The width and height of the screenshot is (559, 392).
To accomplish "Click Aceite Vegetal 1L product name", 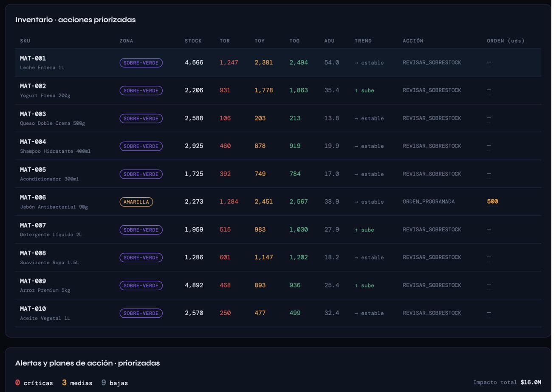I will (x=45, y=318).
